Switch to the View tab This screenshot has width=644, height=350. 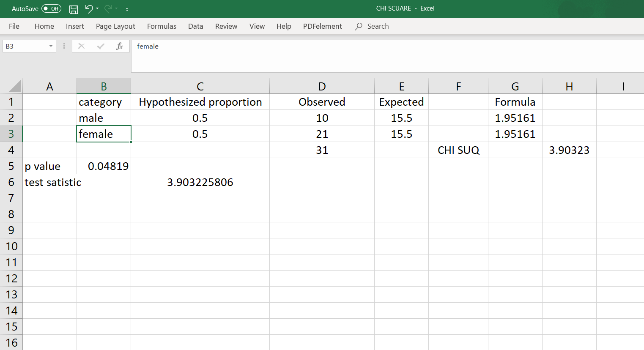257,26
